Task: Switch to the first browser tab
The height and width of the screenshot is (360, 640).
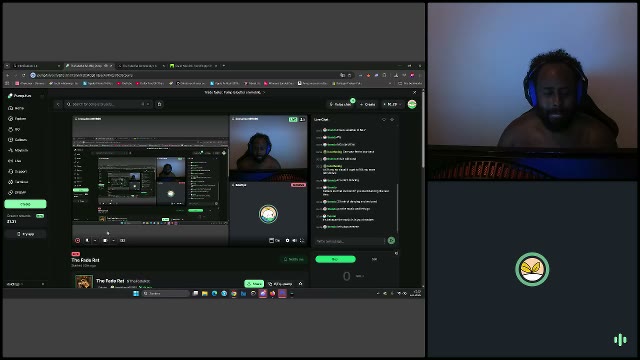Action: pyautogui.click(x=36, y=66)
